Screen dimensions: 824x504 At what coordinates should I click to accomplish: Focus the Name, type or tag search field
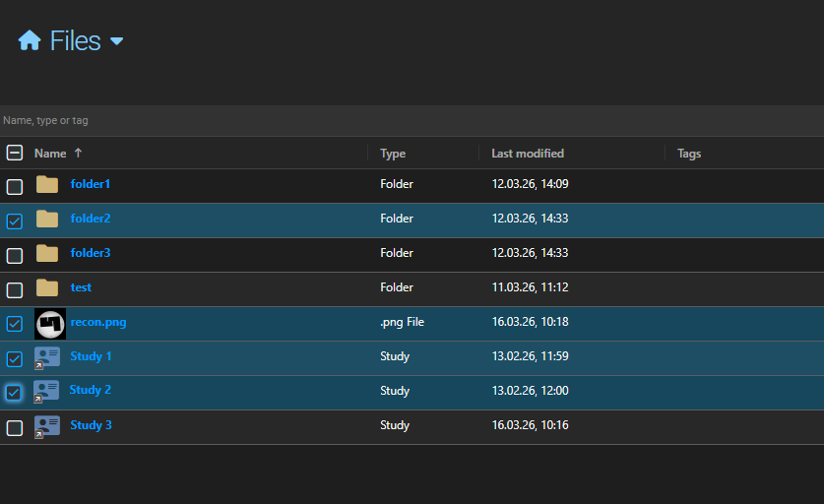tap(394, 120)
